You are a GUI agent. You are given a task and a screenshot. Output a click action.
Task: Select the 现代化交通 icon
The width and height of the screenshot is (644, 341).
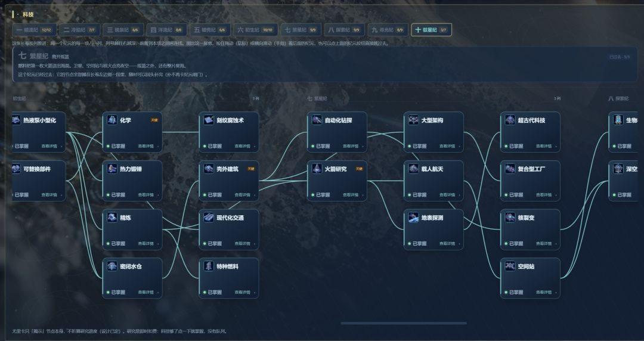click(x=209, y=218)
